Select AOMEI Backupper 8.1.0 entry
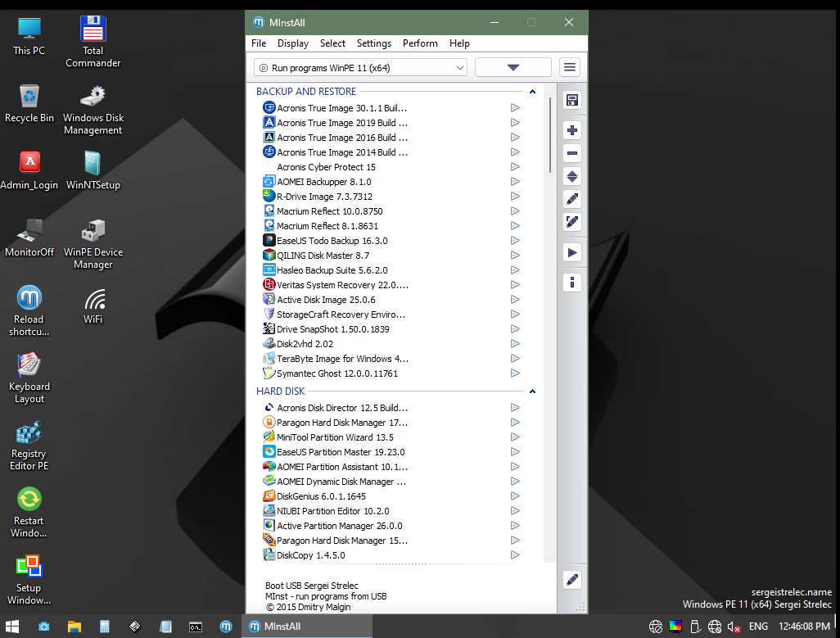The height and width of the screenshot is (638, 840). click(323, 182)
